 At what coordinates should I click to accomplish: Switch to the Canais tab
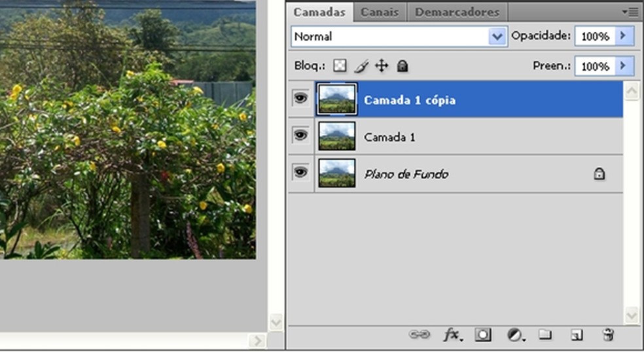(x=380, y=12)
